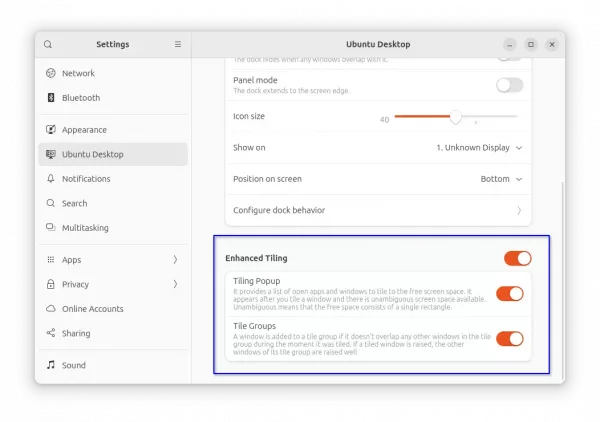Click the Sharing icon in sidebar
Screen dimensions: 600x422
point(51,333)
